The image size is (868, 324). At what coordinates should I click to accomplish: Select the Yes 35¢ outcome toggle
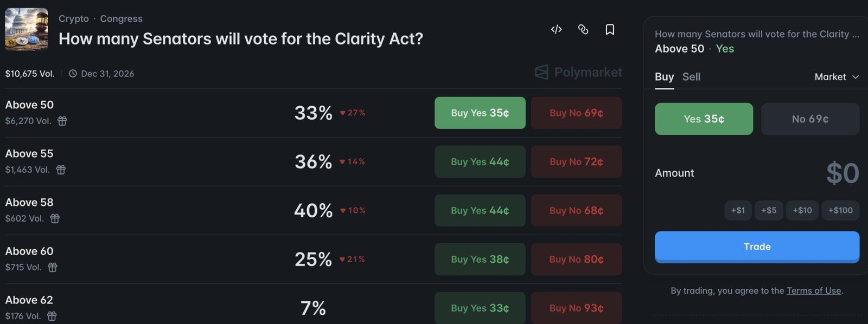coord(704,119)
